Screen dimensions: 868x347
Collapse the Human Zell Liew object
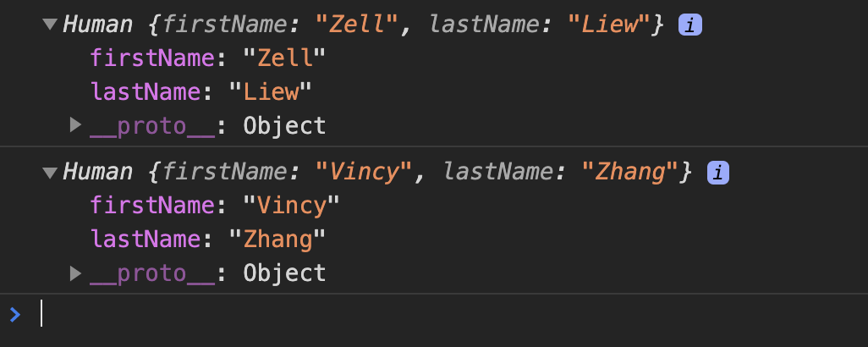point(50,26)
